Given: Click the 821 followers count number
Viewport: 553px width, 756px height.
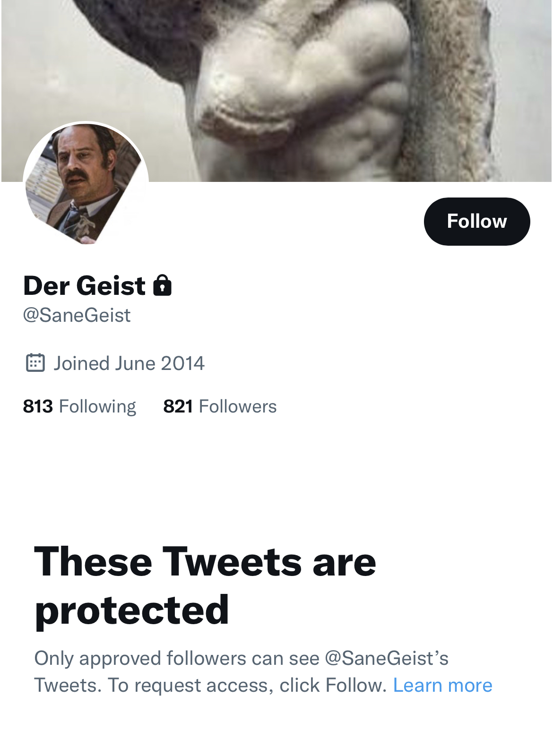Looking at the screenshot, I should [x=178, y=406].
